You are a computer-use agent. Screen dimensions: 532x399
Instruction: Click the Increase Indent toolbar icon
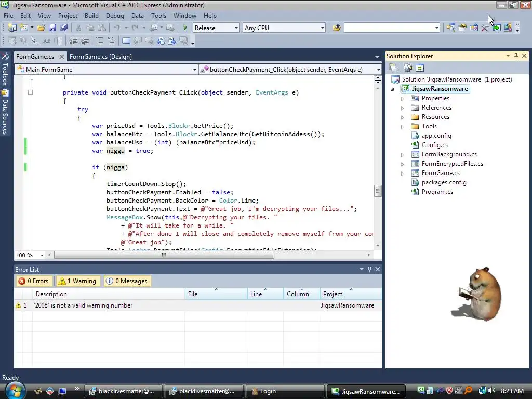coord(85,41)
